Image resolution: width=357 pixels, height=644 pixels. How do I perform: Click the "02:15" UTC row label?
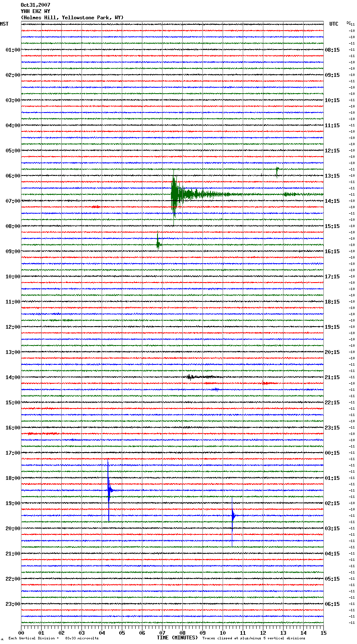[x=332, y=503]
